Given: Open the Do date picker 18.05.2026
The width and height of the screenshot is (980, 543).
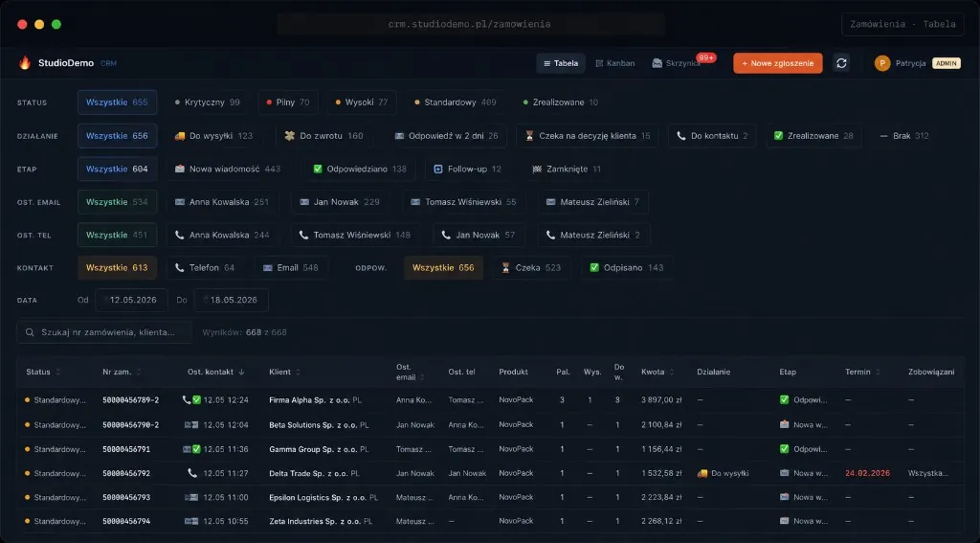Looking at the screenshot, I should pyautogui.click(x=232, y=301).
